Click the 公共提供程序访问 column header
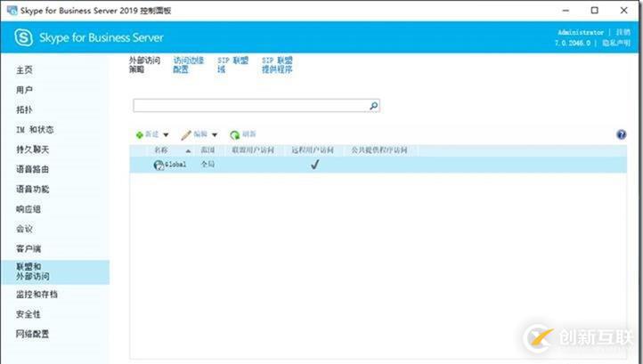643x364 pixels. (378, 150)
